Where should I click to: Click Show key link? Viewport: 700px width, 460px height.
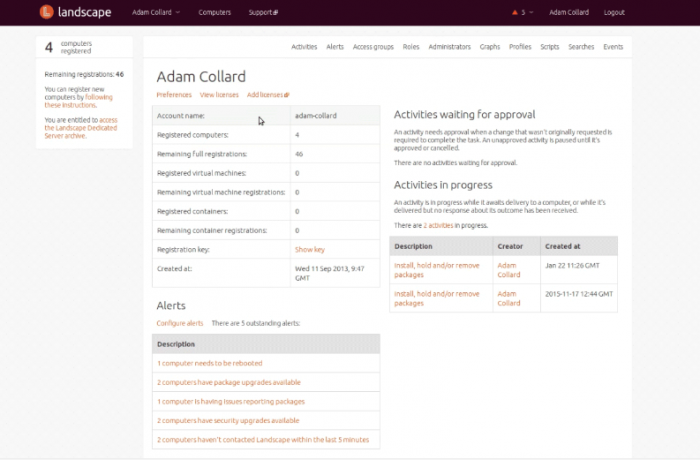pos(310,250)
